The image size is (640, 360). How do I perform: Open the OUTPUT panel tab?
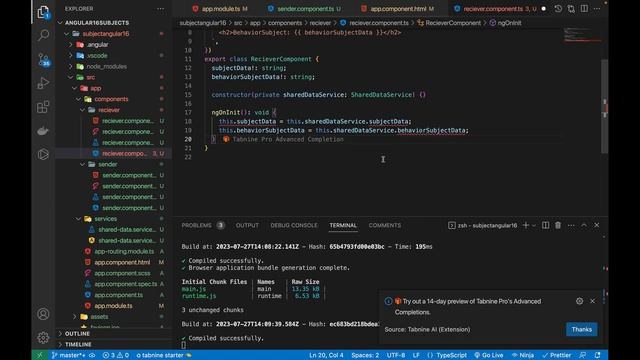click(x=247, y=225)
